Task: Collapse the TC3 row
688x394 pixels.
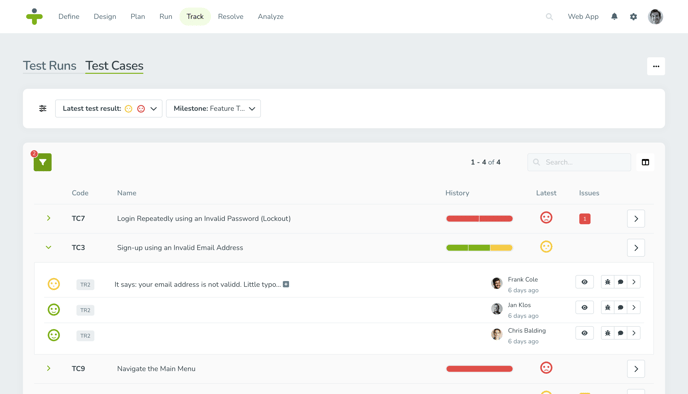Action: 48,247
